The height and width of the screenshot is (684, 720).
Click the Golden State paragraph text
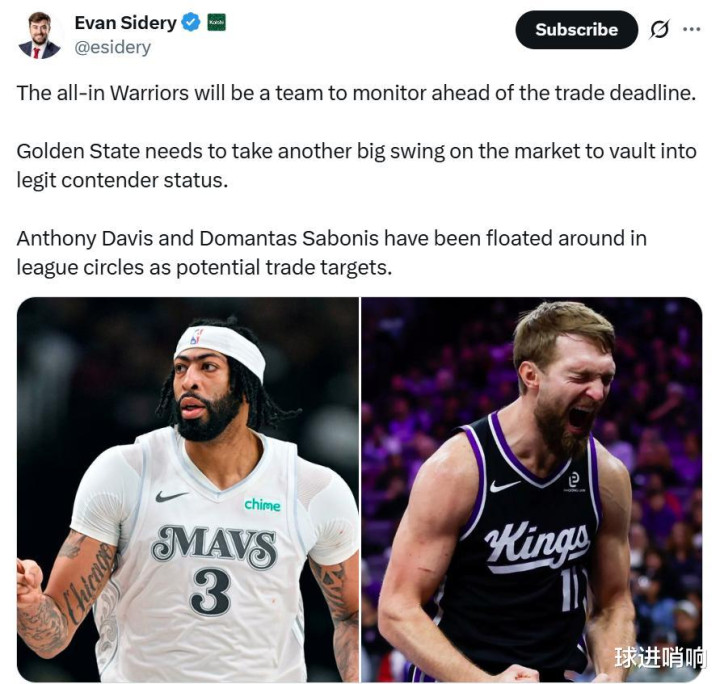point(356,165)
